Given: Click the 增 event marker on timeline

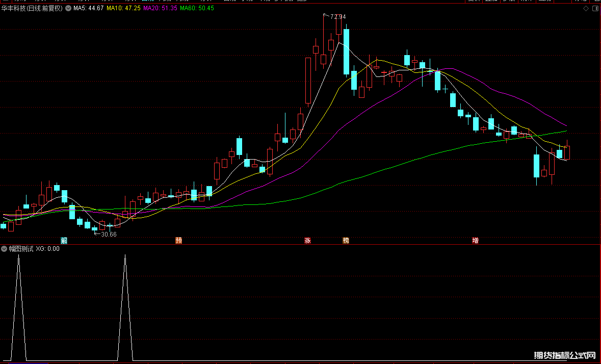Looking at the screenshot, I should [475, 241].
